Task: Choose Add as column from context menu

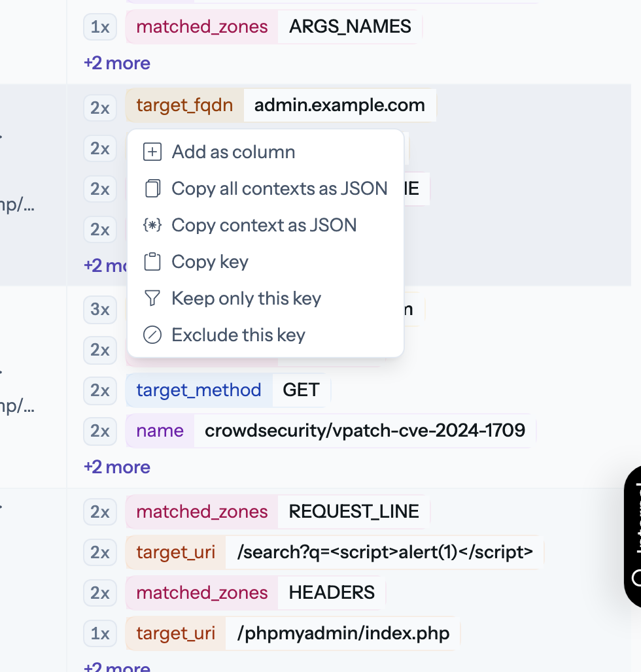Action: tap(266, 152)
